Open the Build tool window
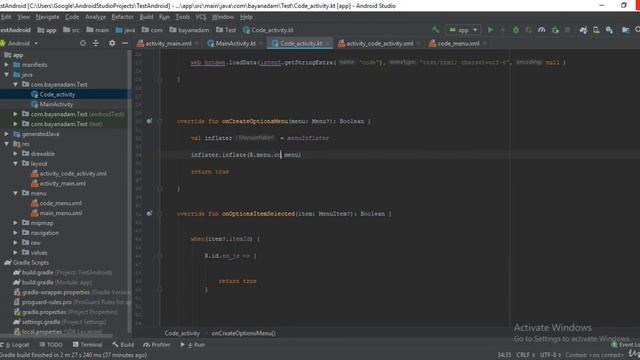 click(x=123, y=344)
